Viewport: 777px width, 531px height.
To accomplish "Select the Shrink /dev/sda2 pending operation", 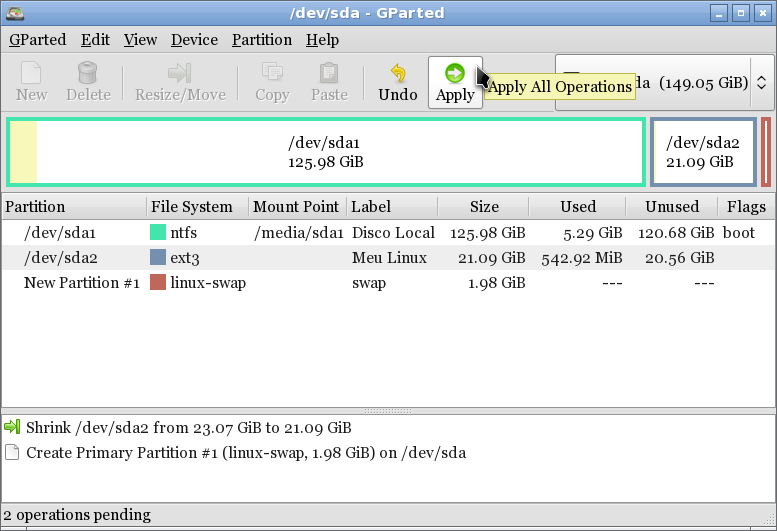I will tap(189, 428).
